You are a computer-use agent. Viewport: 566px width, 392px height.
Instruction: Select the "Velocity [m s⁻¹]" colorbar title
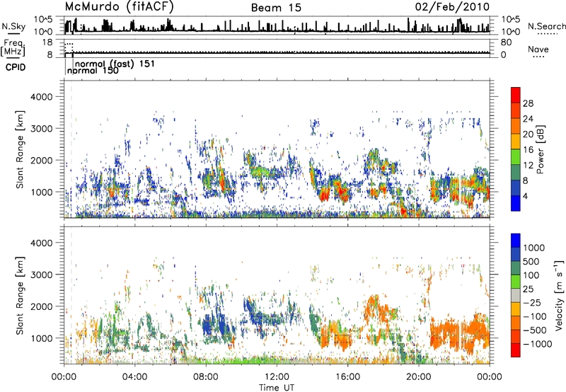pyautogui.click(x=559, y=295)
